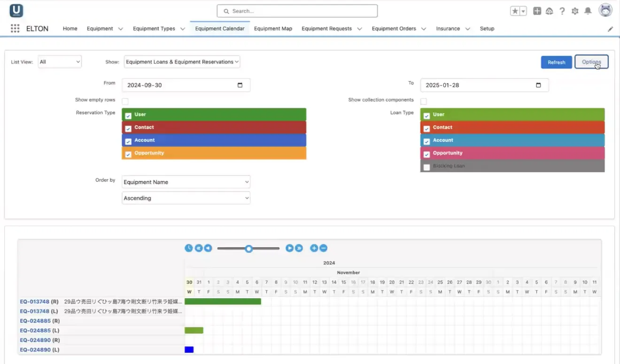Open the EQ-024885 (R) equipment link
Image resolution: width=620 pixels, height=364 pixels.
34,321
